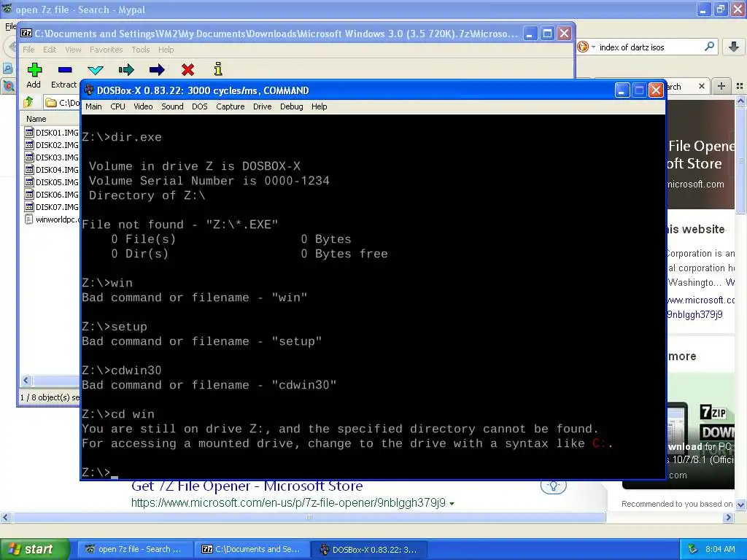Click the up-folder icon in 7-Zip
Viewport: 747px width, 560px height.
coord(28,102)
